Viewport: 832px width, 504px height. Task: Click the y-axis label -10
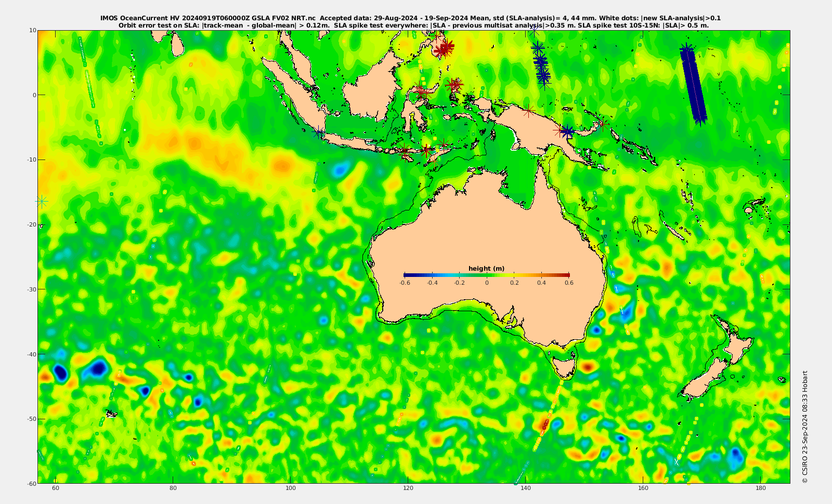click(x=31, y=160)
